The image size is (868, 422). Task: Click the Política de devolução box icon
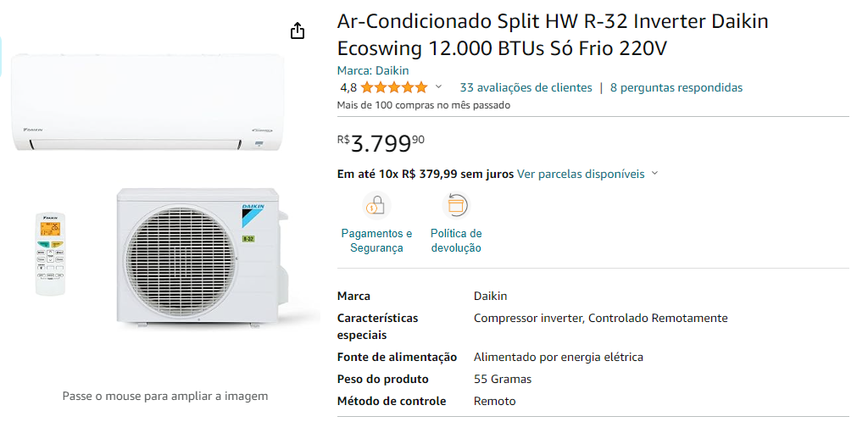(455, 206)
